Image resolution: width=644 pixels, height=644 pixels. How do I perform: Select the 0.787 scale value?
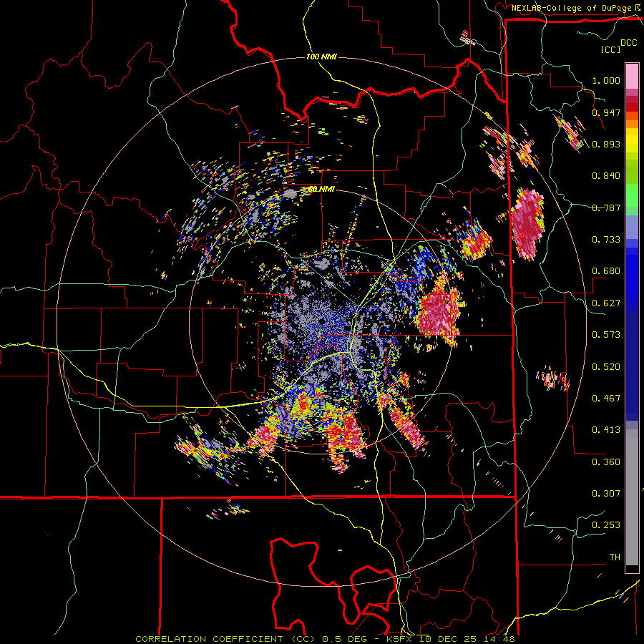pyautogui.click(x=606, y=208)
